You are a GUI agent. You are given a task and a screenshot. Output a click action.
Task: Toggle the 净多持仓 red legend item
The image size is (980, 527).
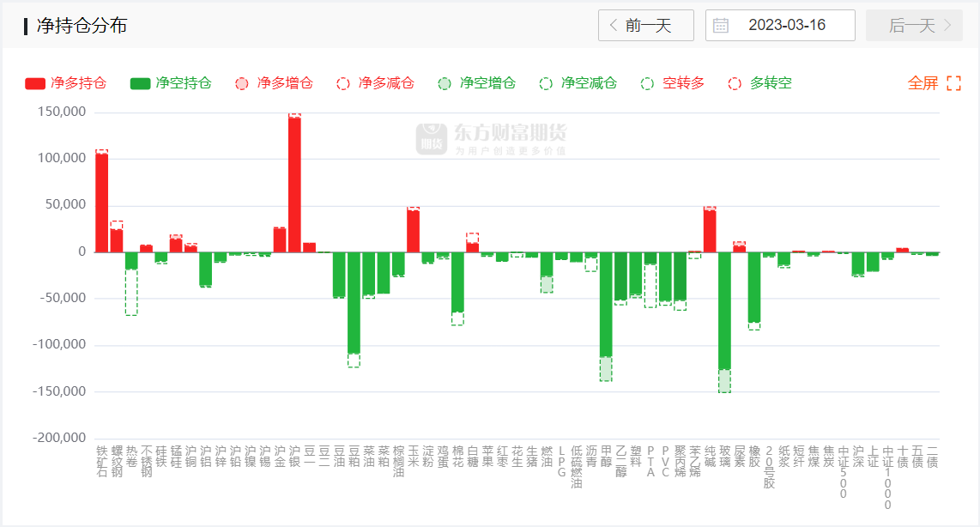pos(67,83)
